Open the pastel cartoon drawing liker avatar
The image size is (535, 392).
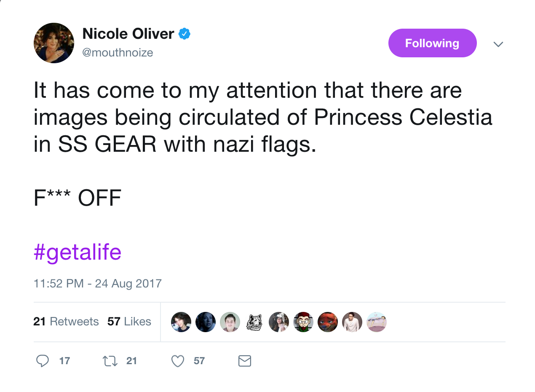tap(377, 322)
